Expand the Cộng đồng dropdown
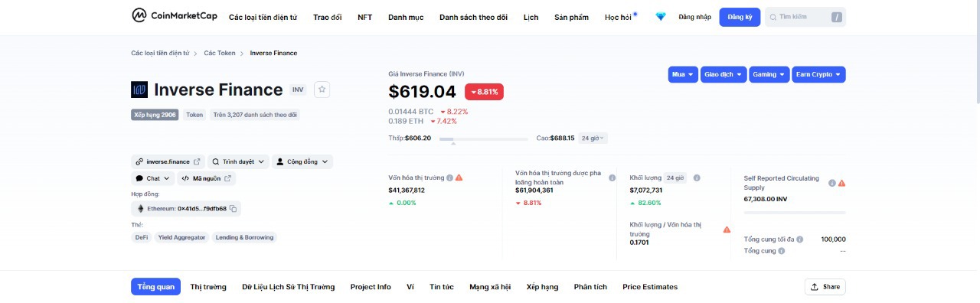The width and height of the screenshot is (980, 303). pos(302,161)
